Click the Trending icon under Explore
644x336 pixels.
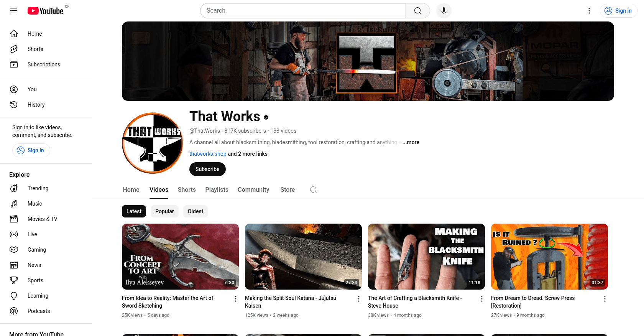[14, 188]
